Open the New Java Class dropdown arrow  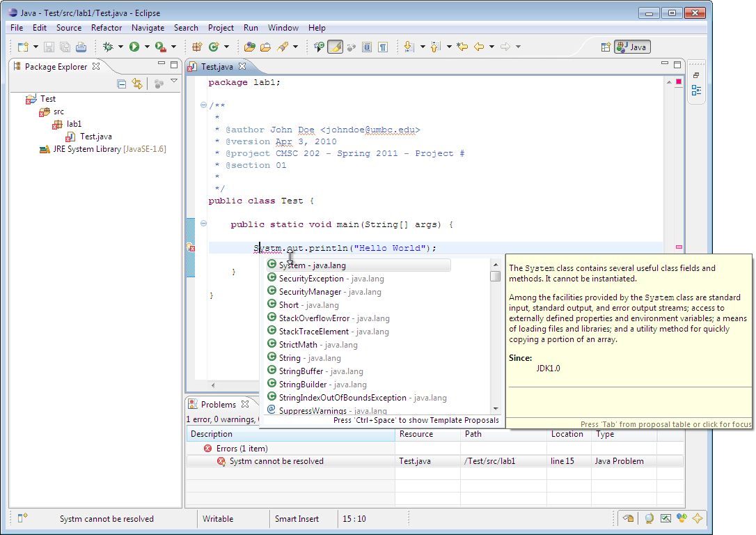pyautogui.click(x=226, y=47)
